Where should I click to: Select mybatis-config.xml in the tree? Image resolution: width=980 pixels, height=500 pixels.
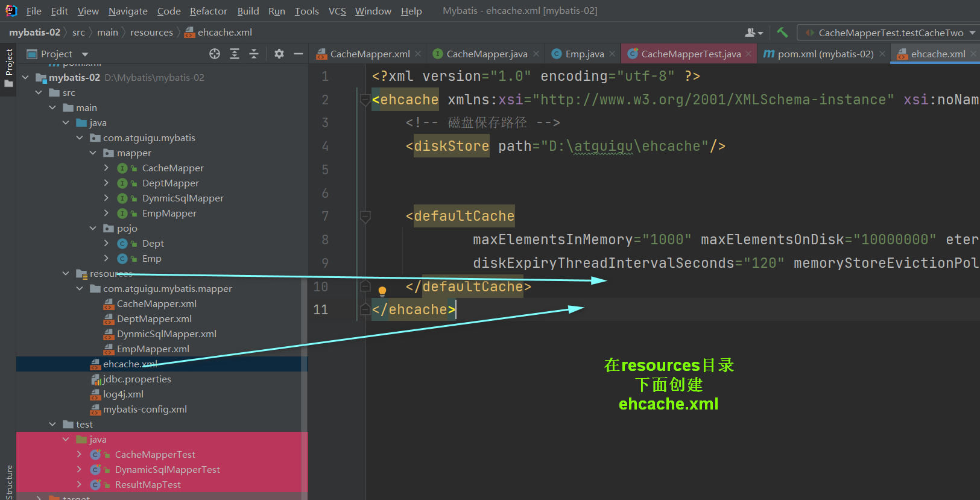[x=145, y=409]
